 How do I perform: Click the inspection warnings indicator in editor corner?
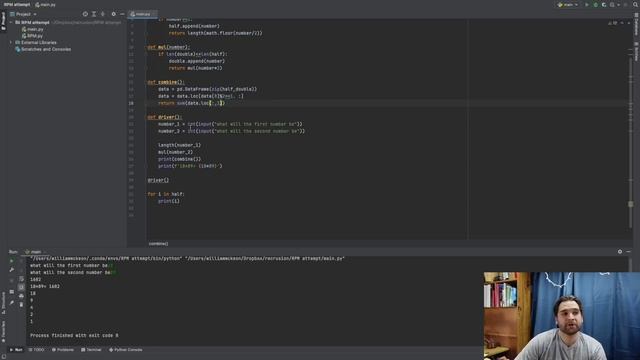[613, 23]
